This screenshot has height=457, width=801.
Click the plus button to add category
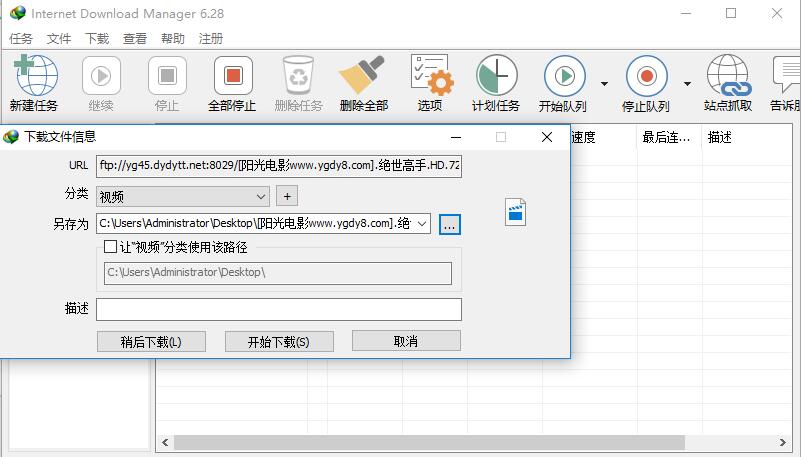[287, 196]
